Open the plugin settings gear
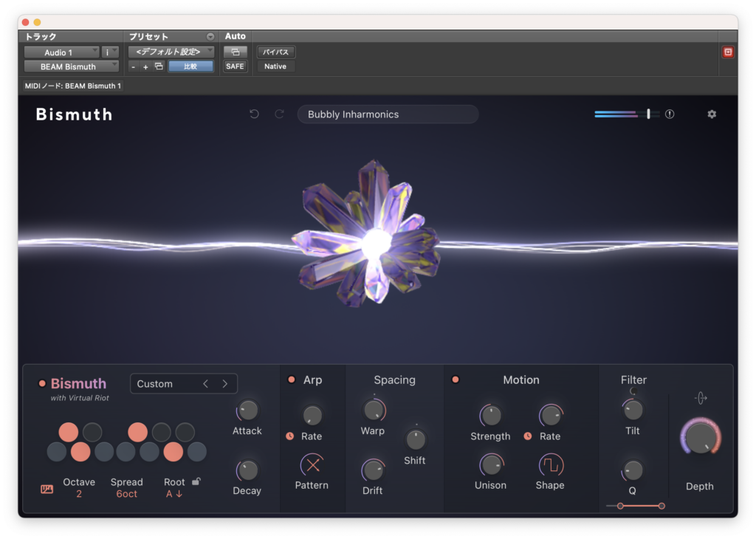 click(712, 114)
